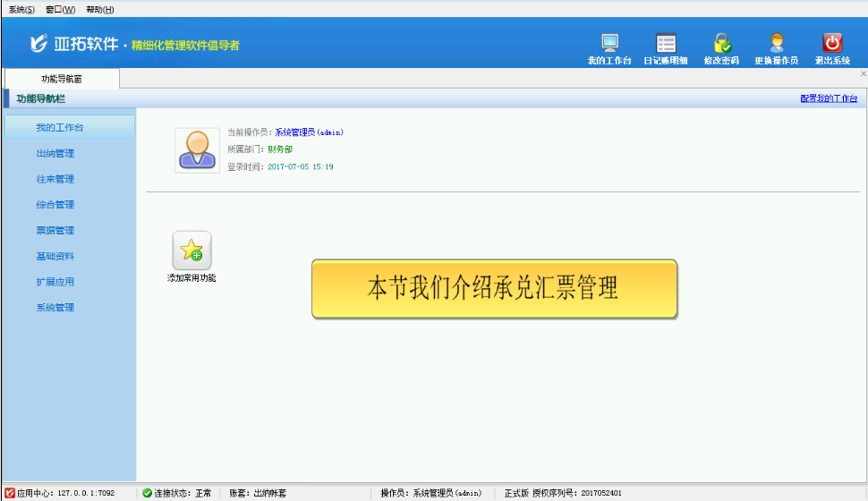Close the tab panel with the small x

863,74
